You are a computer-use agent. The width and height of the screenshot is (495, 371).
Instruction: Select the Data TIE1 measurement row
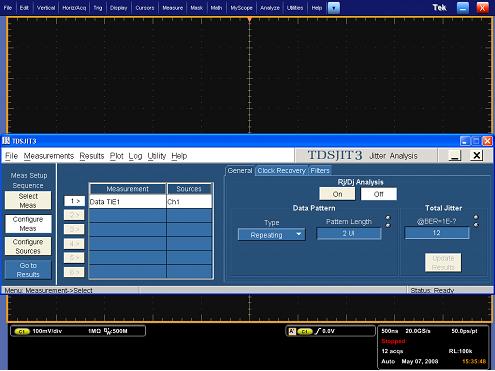(x=150, y=202)
